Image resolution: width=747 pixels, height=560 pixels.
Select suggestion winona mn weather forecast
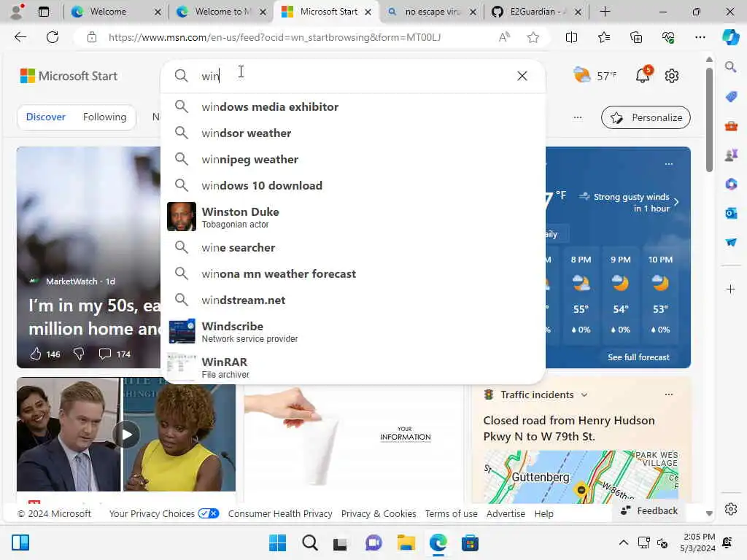click(x=352, y=274)
